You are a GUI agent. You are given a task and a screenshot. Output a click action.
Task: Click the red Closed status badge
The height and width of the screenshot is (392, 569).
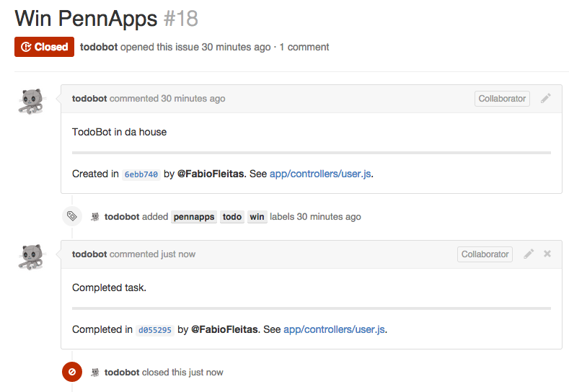click(44, 47)
